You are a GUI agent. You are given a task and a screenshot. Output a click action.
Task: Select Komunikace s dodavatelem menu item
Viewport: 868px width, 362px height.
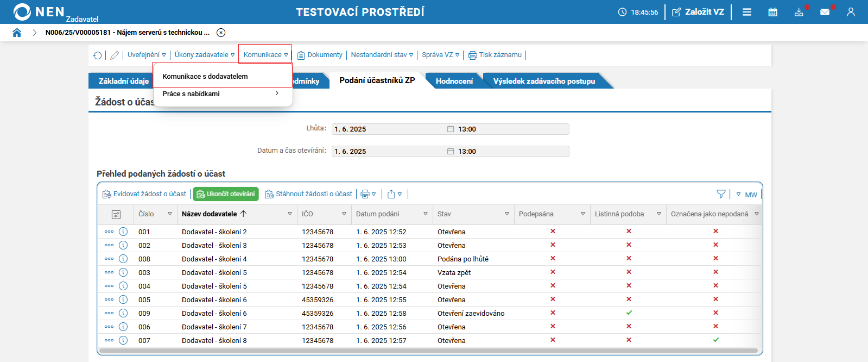coord(205,77)
